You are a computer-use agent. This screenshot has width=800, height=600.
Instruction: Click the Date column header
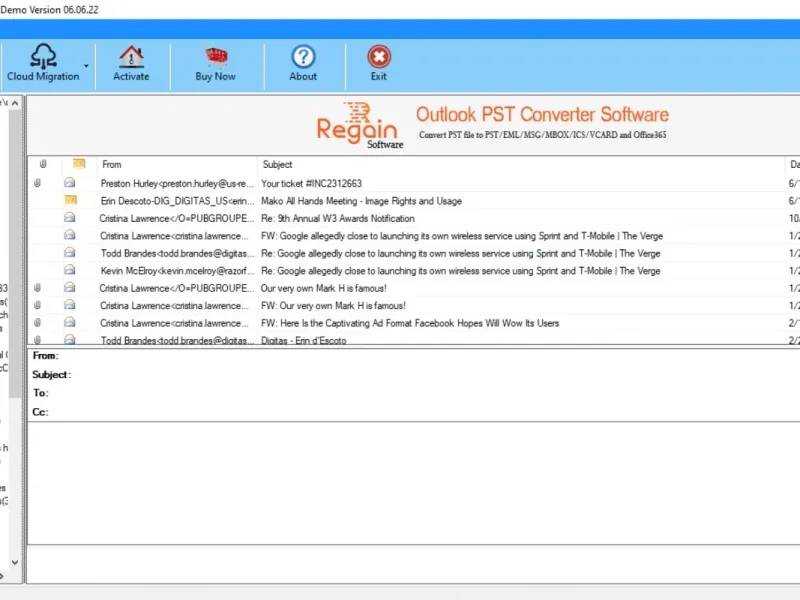coord(794,164)
